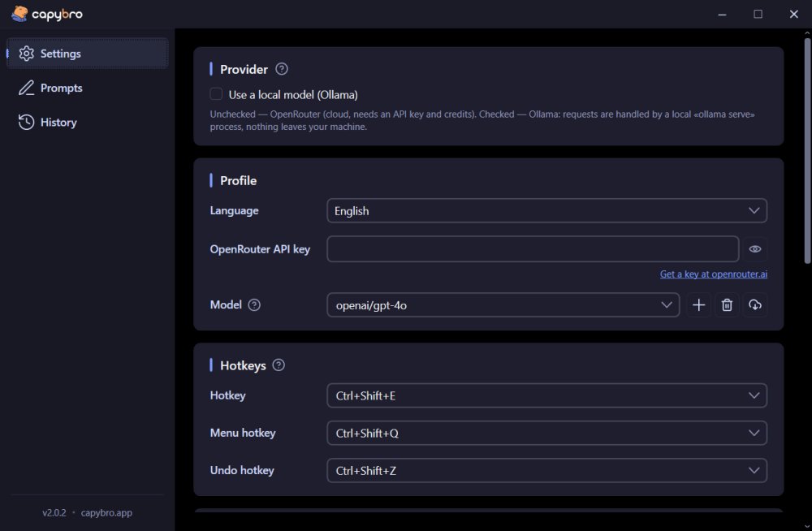The height and width of the screenshot is (531, 812).
Task: Minimize the capybro window
Action: tap(722, 14)
